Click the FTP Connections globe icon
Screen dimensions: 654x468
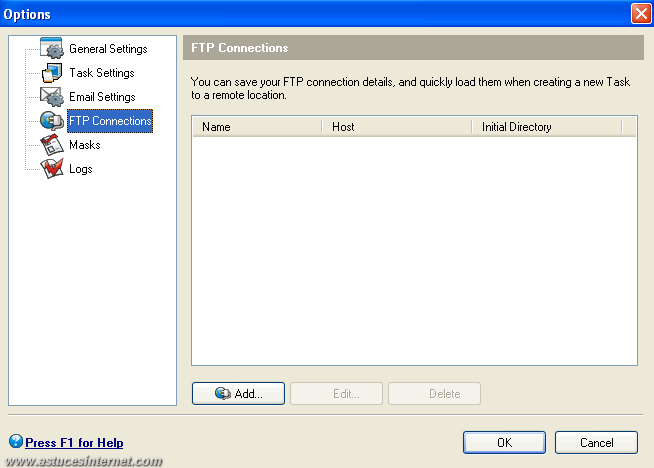[x=52, y=121]
